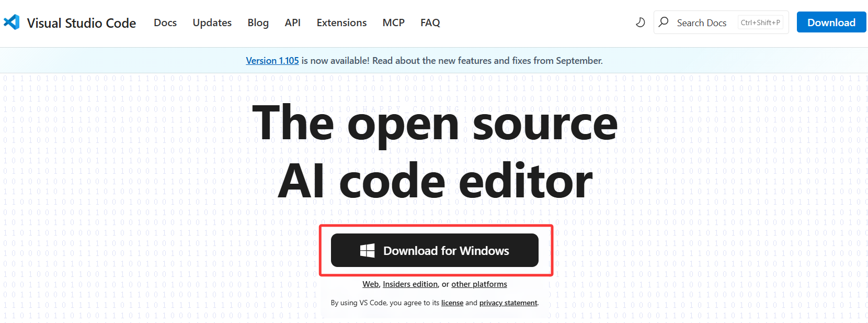Screen dimensions: 868x323
Task: Browse the Extensions page
Action: [x=341, y=23]
